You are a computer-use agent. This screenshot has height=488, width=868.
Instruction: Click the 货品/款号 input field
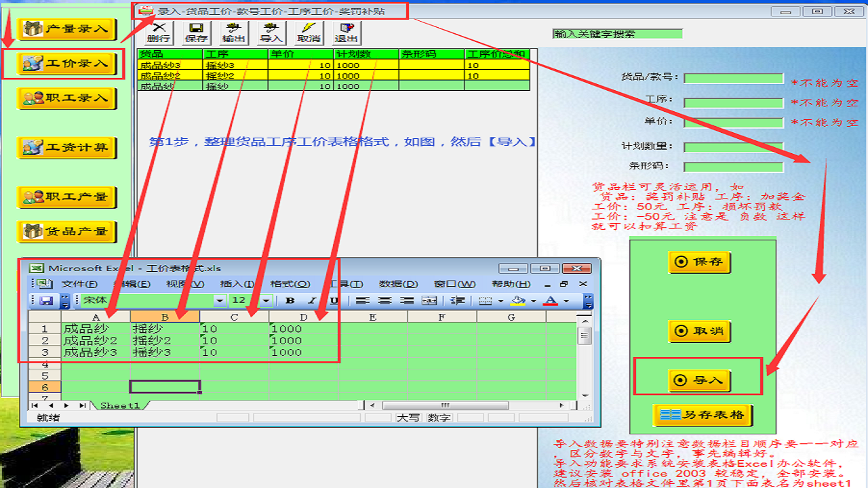733,79
